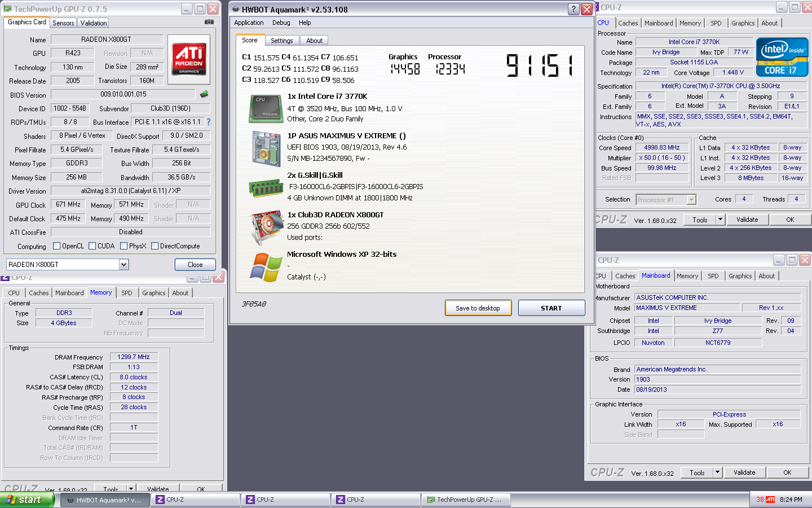
Task: Click the BIOS Date value 08/19/2013
Action: (x=717, y=389)
